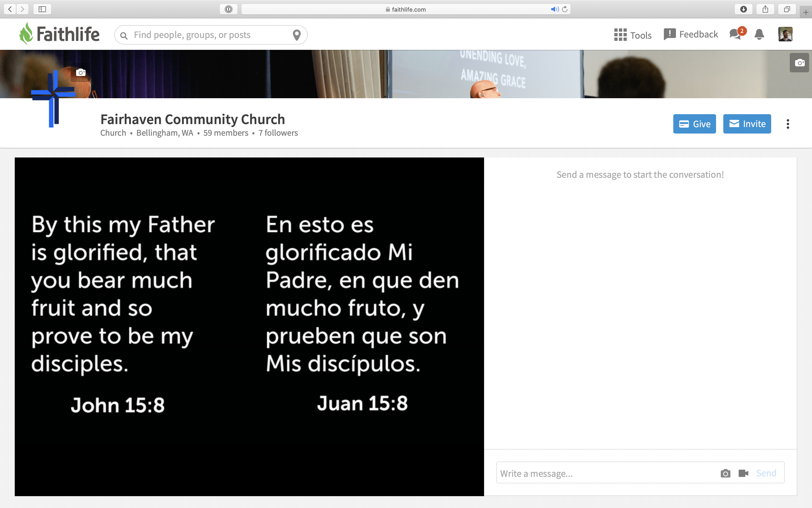
Task: Click the Faithlife logo
Action: click(59, 34)
